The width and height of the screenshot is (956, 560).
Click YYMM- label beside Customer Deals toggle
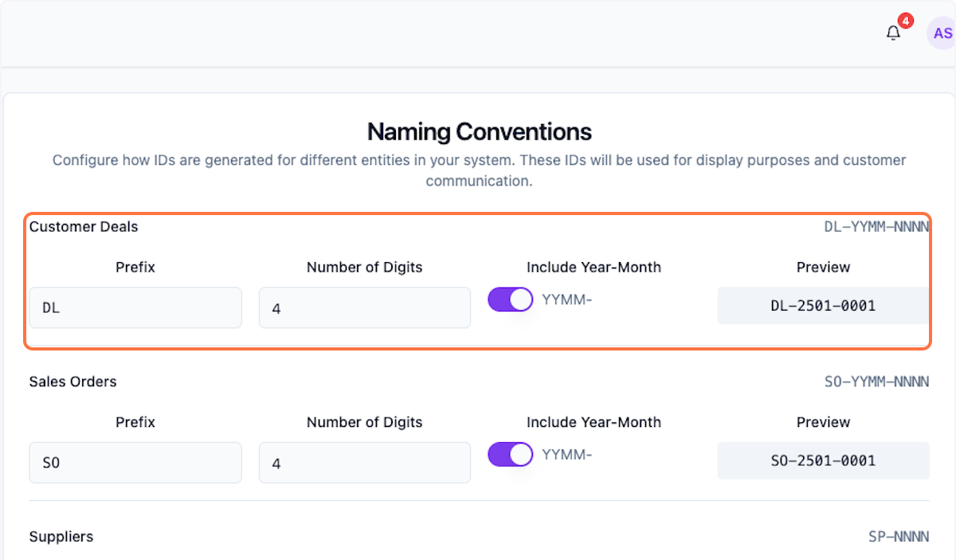pos(567,300)
